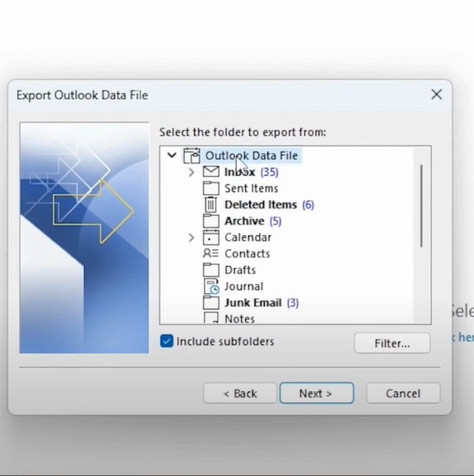Viewport: 474px width, 476px height.
Task: Click the folder list scrollbar thumb
Action: (422, 206)
